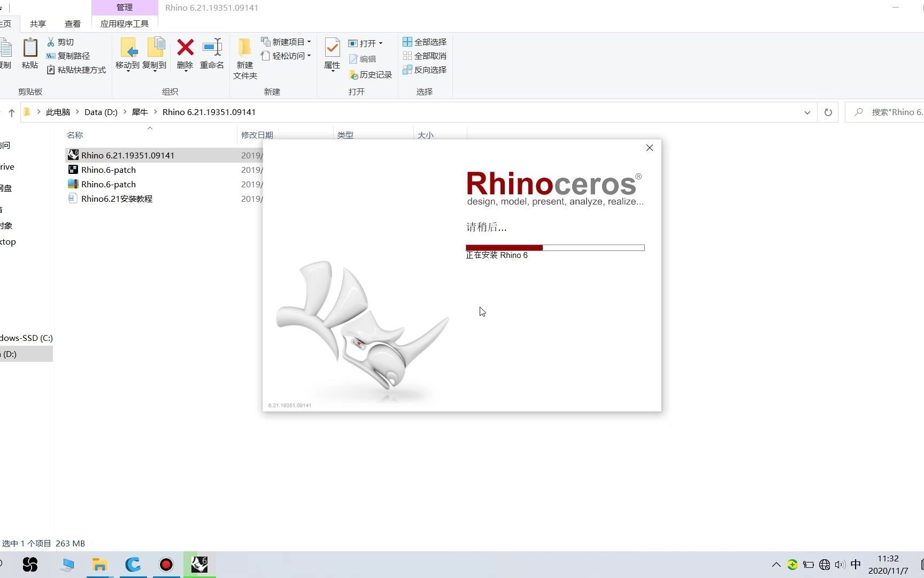Open the Share ribbon tab
Screen dimensions: 924x578
pyautogui.click(x=38, y=24)
